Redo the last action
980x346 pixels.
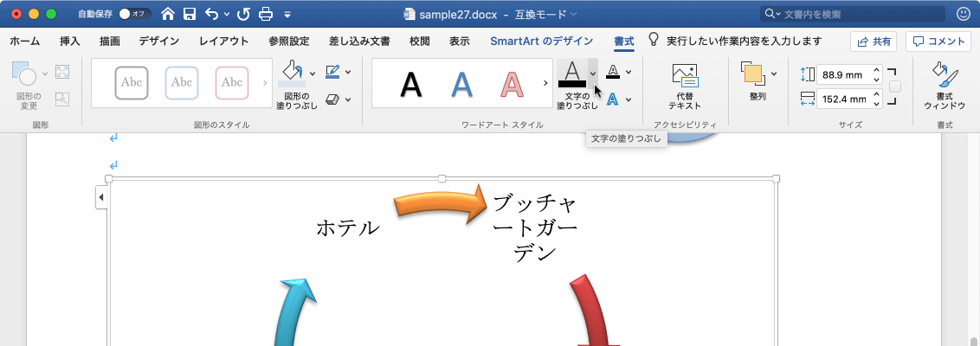pos(243,13)
